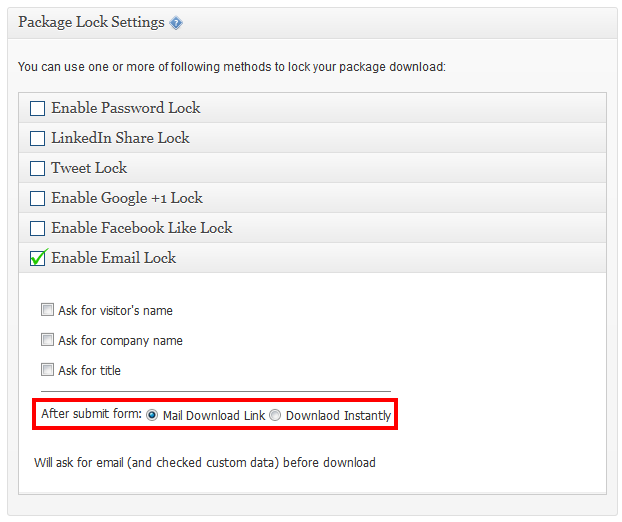Enable the Tweet Lock checkbox
The height and width of the screenshot is (522, 622).
pyautogui.click(x=37, y=168)
